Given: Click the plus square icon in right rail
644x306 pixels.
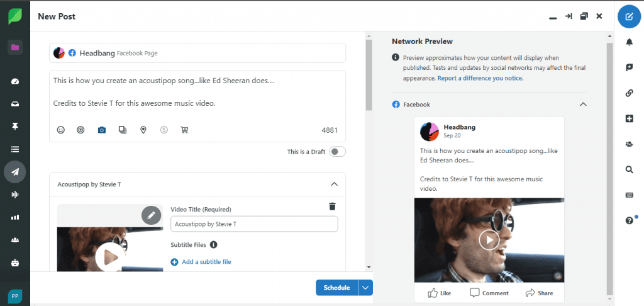Looking at the screenshot, I should click(x=629, y=118).
